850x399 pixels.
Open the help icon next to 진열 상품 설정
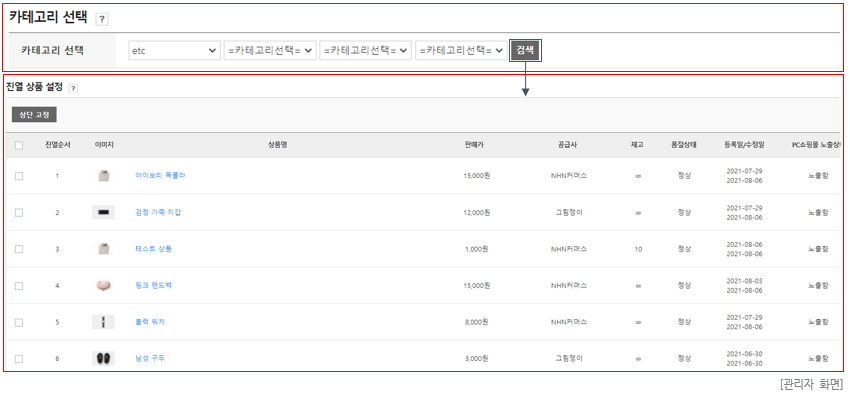pos(74,88)
